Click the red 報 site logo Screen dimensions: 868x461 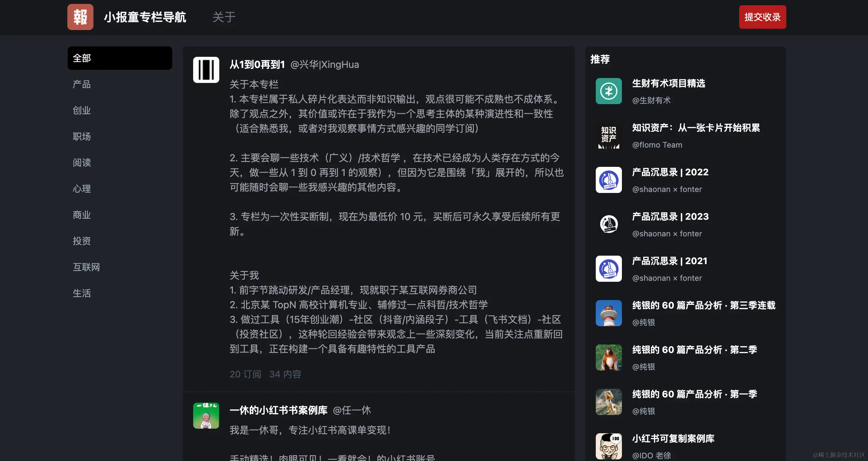coord(80,17)
